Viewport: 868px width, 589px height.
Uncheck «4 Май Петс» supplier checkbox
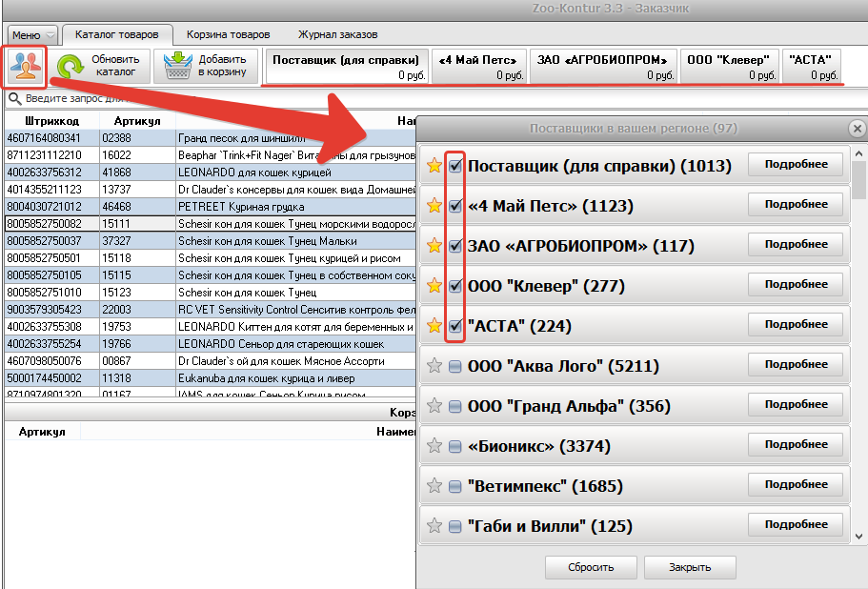coord(455,206)
